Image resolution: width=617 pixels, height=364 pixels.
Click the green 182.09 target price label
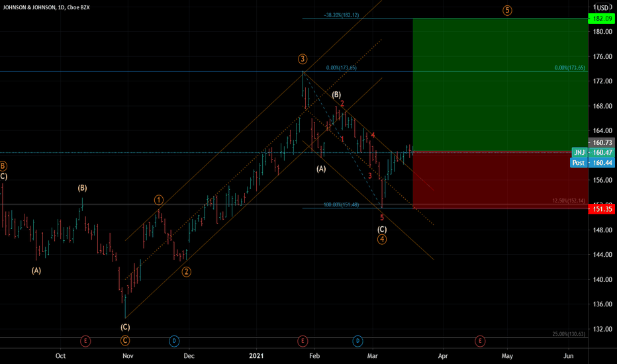pos(602,19)
